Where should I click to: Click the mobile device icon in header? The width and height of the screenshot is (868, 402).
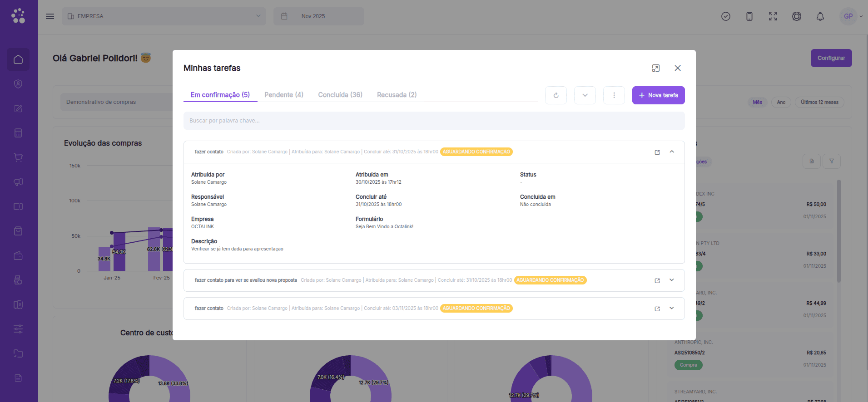tap(749, 16)
